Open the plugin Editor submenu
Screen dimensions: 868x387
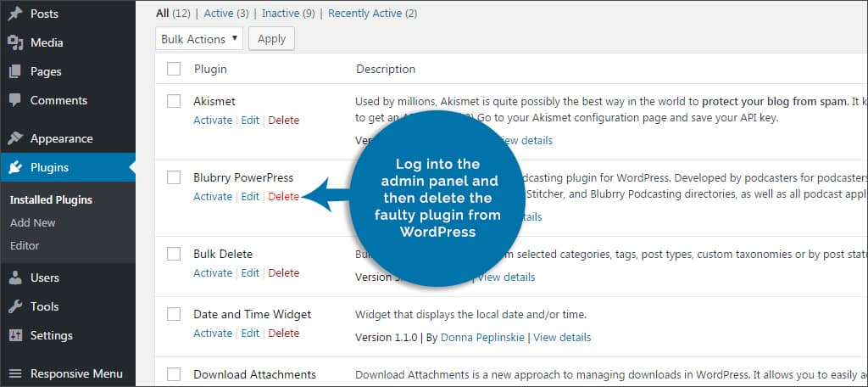(x=25, y=245)
